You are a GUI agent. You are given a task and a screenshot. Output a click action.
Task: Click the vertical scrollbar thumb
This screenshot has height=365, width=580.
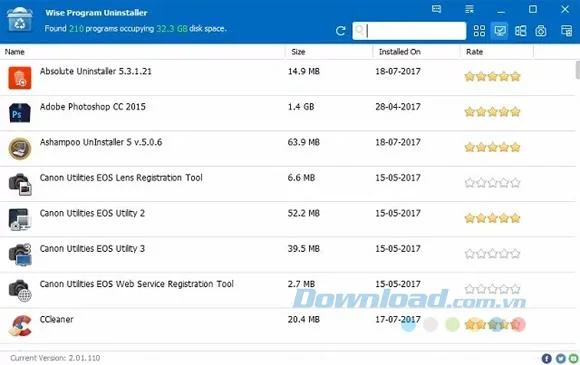577,70
